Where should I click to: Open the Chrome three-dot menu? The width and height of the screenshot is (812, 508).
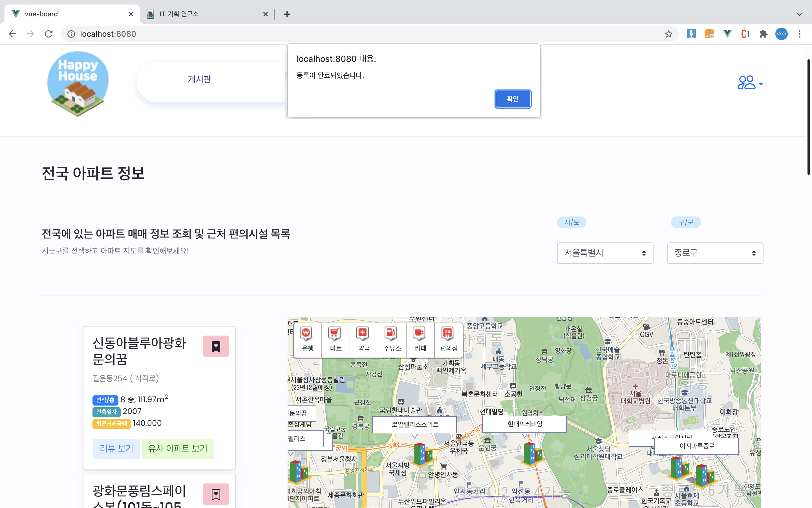click(x=800, y=34)
